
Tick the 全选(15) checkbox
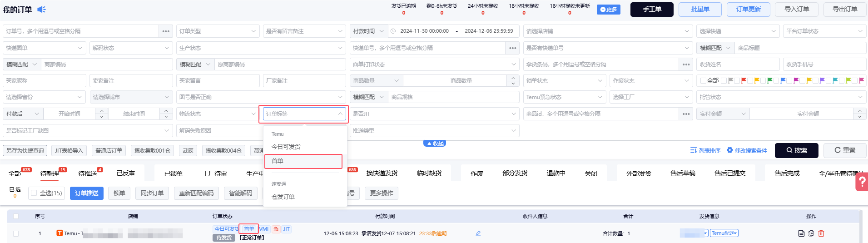tap(34, 193)
